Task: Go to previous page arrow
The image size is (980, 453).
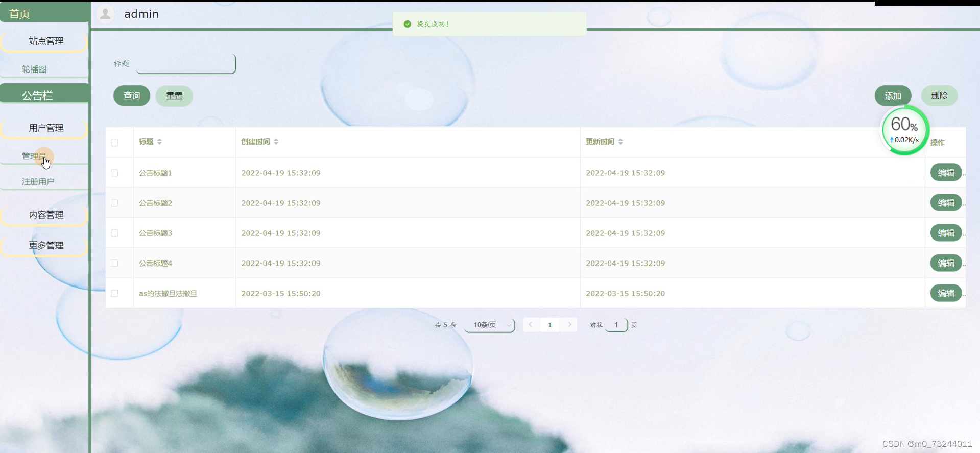Action: pyautogui.click(x=531, y=325)
